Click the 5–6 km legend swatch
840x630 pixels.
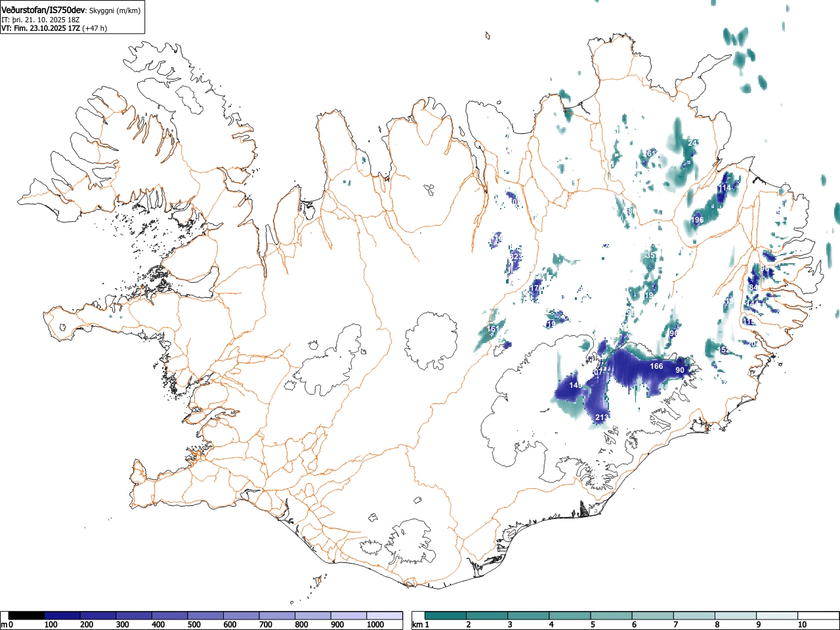tap(612, 616)
